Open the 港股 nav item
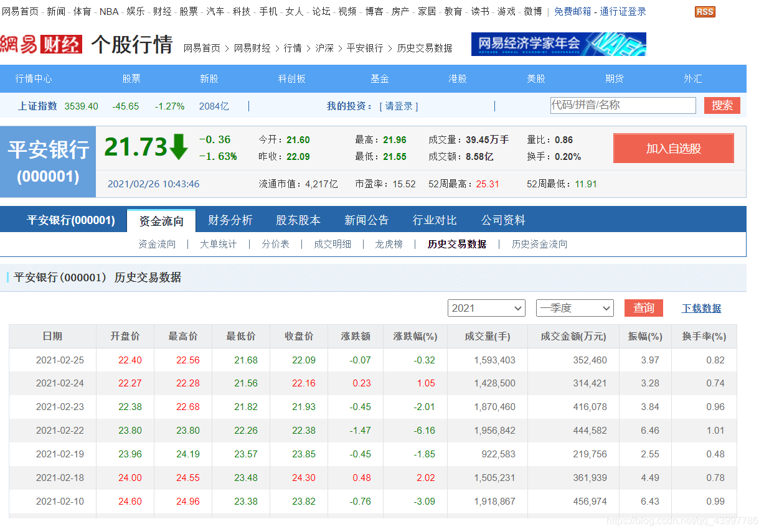 coord(458,78)
